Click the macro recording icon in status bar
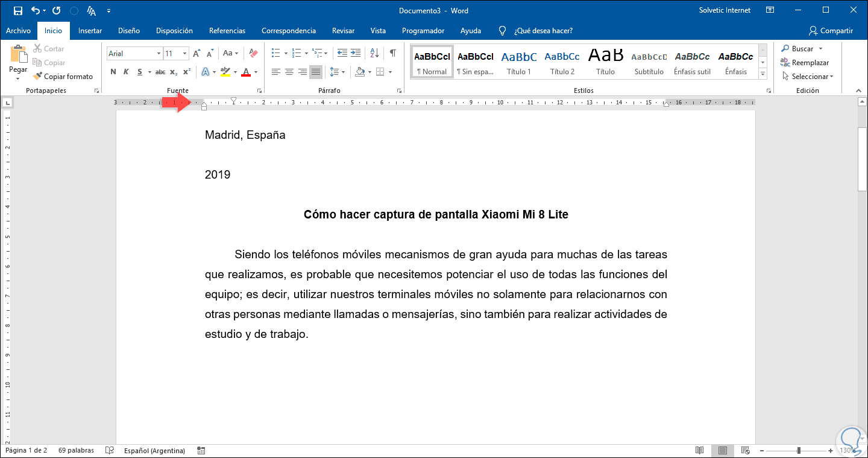This screenshot has height=458, width=868. pos(201,450)
